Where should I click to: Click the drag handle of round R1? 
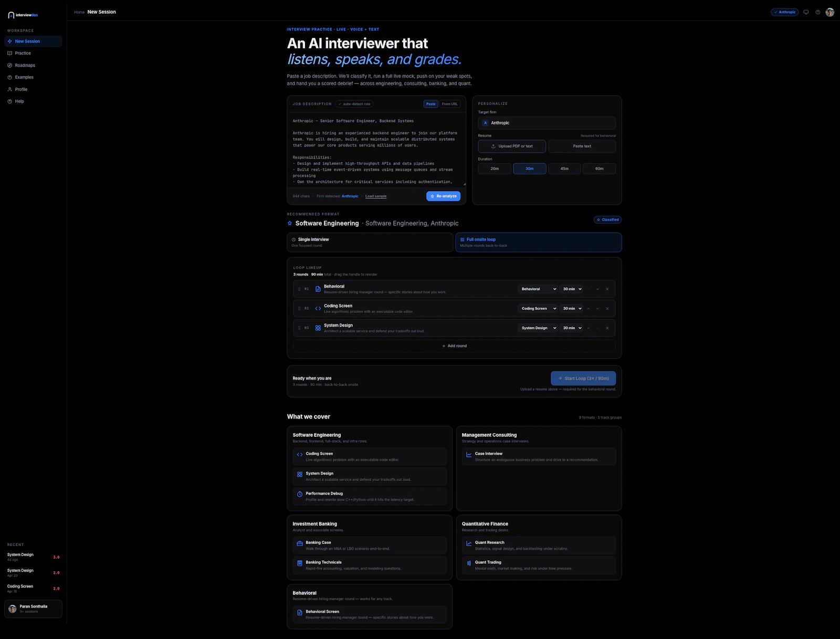[x=299, y=289]
